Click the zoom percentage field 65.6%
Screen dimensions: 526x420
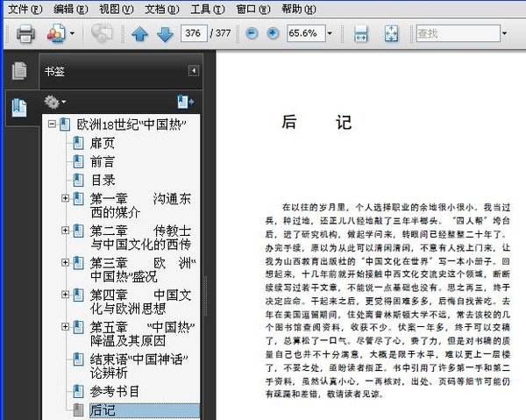click(306, 33)
